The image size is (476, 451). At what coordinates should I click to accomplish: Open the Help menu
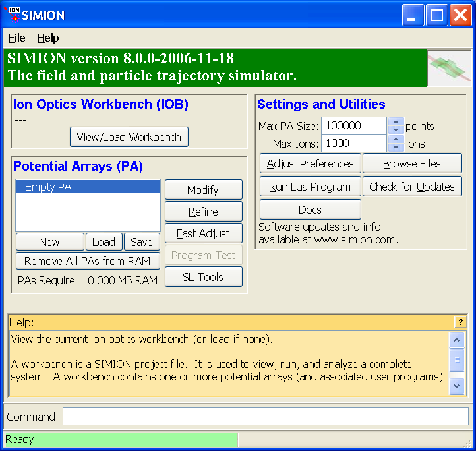[47, 38]
